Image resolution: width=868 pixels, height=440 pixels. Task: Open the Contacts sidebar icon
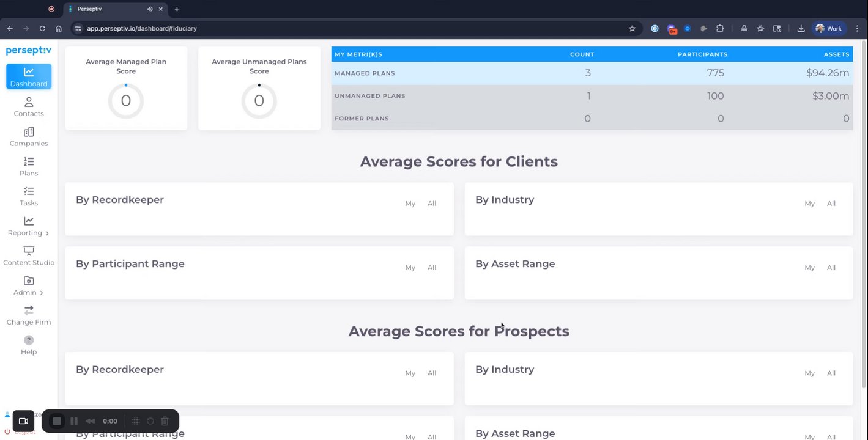click(29, 102)
